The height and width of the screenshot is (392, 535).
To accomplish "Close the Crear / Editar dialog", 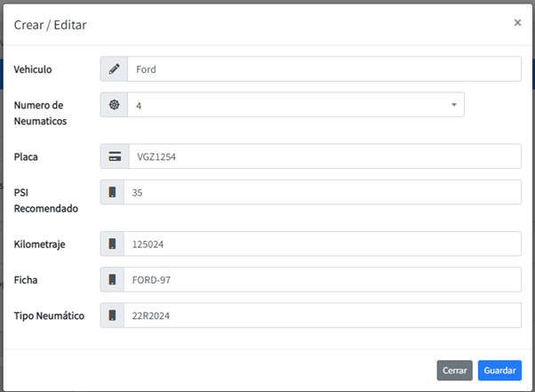I will tap(517, 23).
